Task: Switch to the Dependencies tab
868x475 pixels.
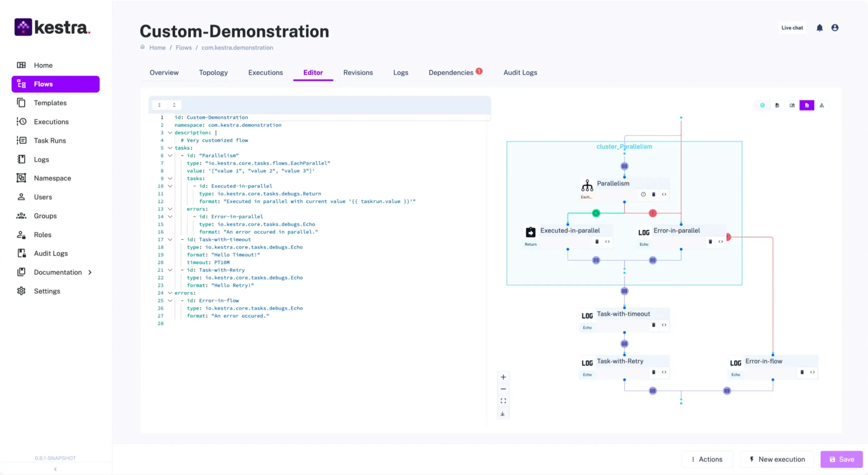Action: point(451,73)
